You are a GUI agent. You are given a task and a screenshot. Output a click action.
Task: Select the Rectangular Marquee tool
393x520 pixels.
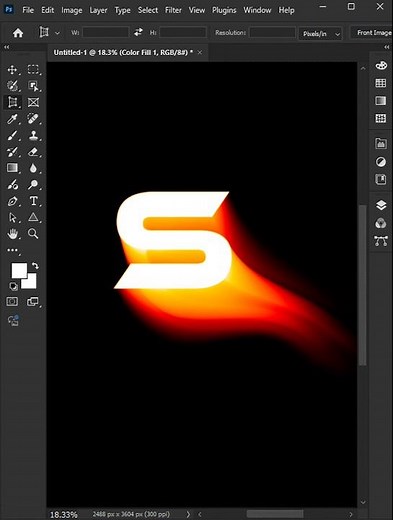(x=33, y=69)
